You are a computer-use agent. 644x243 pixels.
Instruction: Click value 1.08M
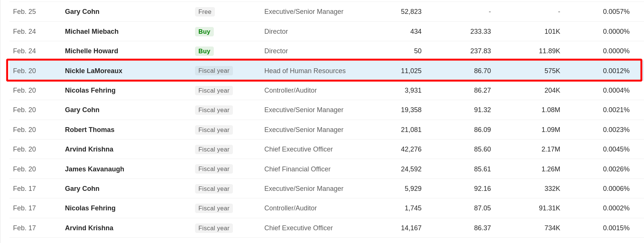tap(551, 110)
